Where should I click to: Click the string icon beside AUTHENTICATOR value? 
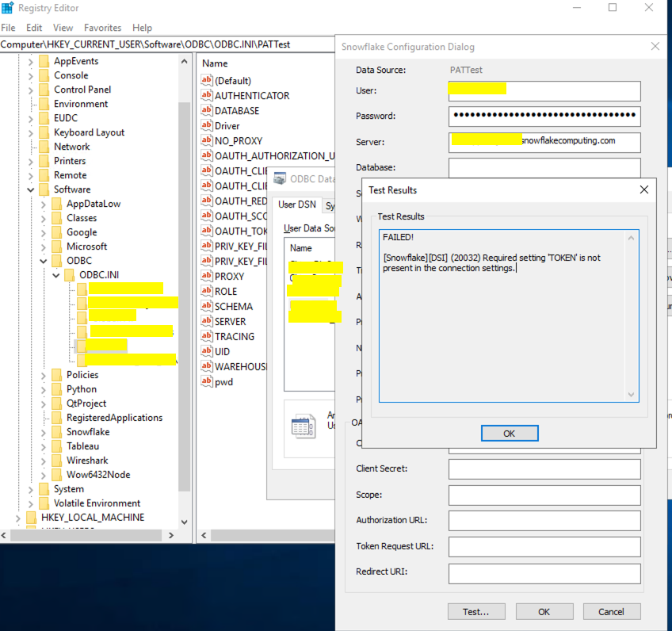[x=207, y=96]
